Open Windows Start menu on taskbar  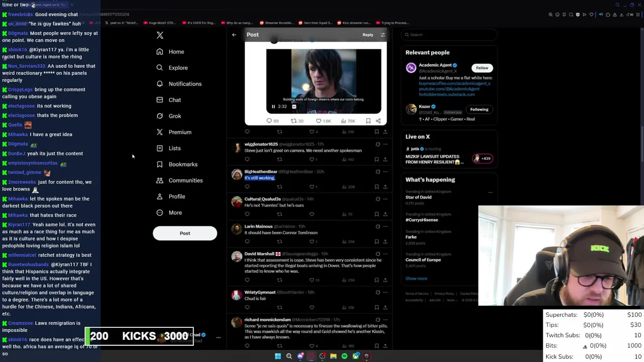278,356
